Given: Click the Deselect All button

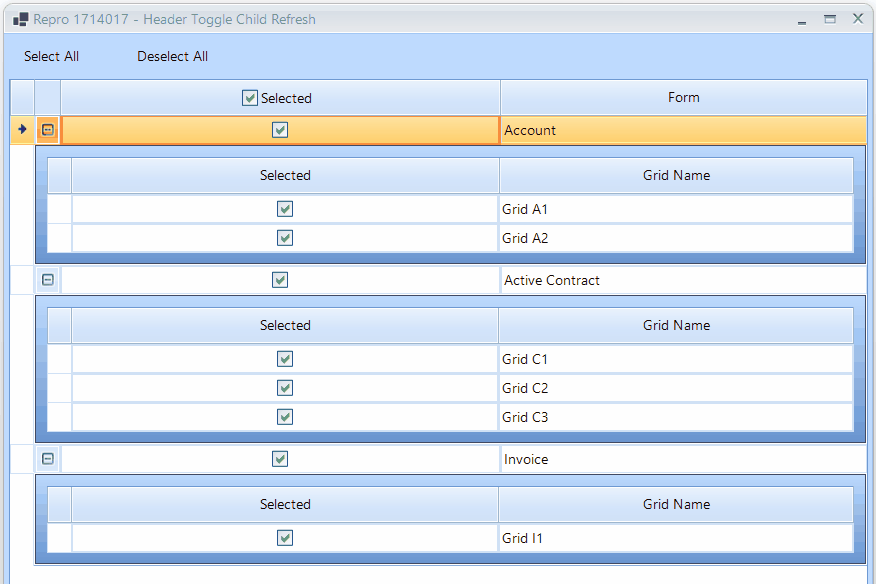Looking at the screenshot, I should coord(172,56).
